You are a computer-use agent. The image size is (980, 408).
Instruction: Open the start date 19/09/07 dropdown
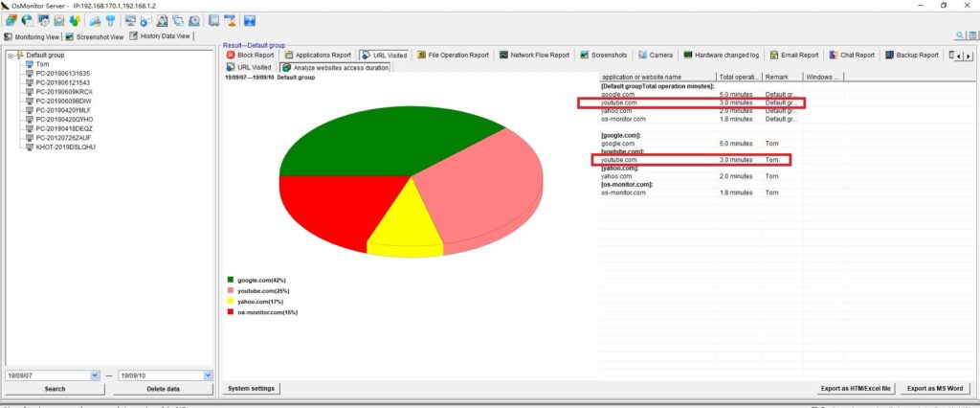point(95,375)
